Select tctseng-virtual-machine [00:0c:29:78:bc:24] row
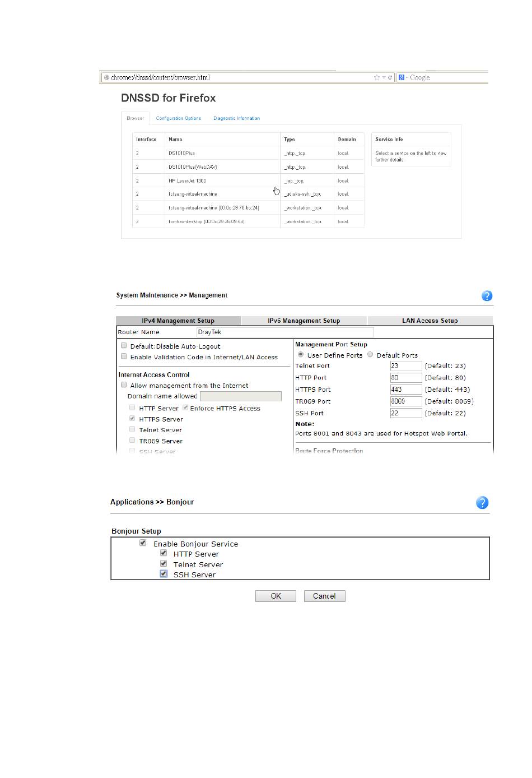The height and width of the screenshot is (778, 532). (248, 207)
